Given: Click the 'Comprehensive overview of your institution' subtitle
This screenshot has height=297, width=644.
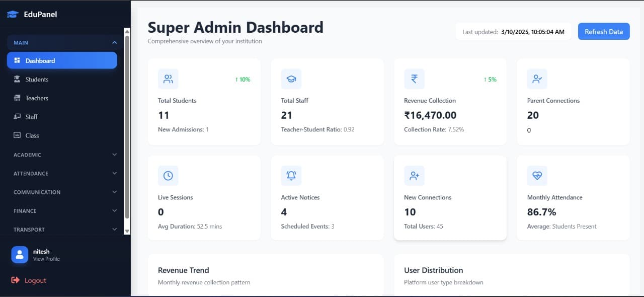Looking at the screenshot, I should click(205, 41).
